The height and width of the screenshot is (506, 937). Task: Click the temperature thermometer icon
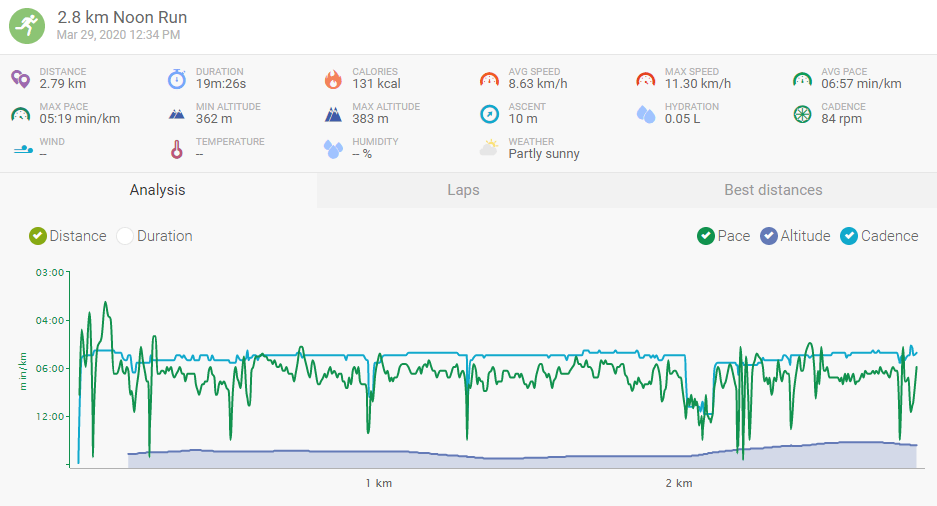click(x=177, y=149)
